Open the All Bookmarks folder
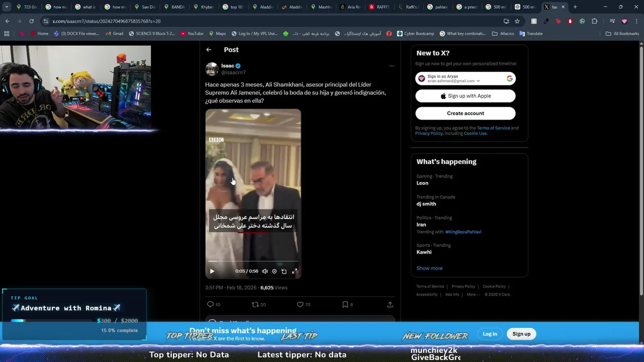The image size is (644, 362). [x=622, y=34]
